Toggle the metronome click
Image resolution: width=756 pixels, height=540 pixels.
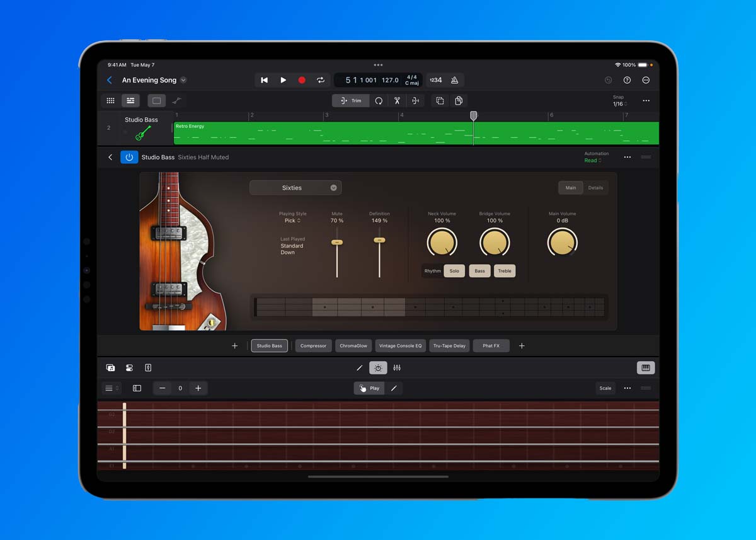point(454,80)
